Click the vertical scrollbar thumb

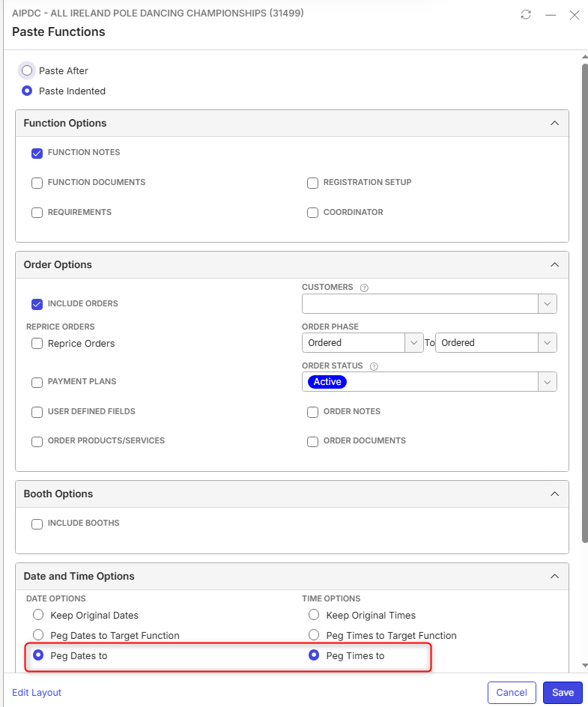585,303
